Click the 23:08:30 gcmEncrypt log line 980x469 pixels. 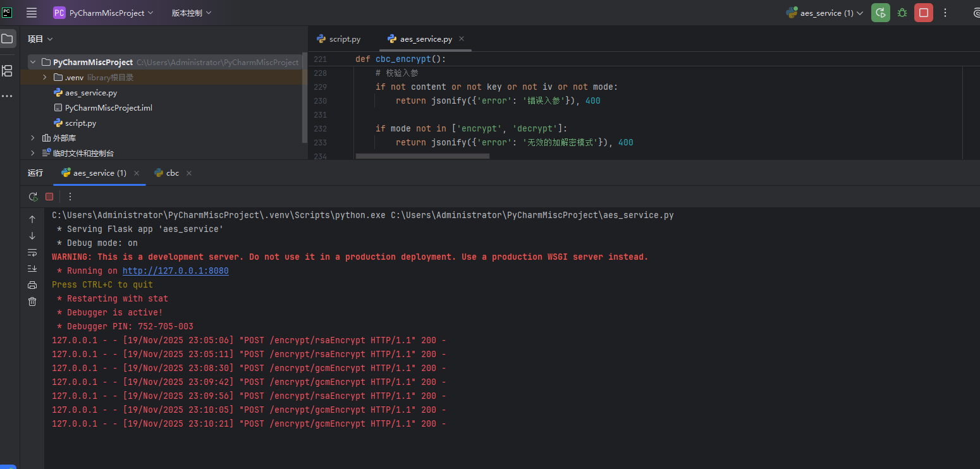point(249,368)
